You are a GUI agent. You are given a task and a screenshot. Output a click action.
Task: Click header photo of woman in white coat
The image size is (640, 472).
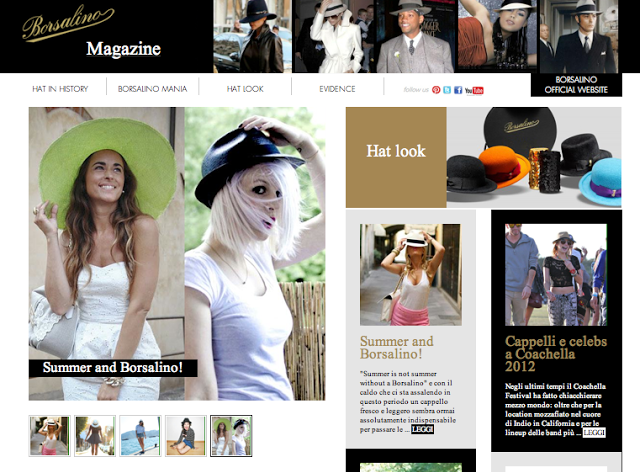pyautogui.click(x=335, y=36)
